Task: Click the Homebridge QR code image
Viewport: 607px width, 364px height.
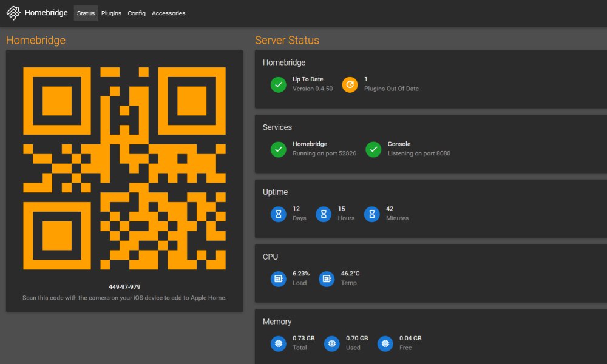Action: 124,168
